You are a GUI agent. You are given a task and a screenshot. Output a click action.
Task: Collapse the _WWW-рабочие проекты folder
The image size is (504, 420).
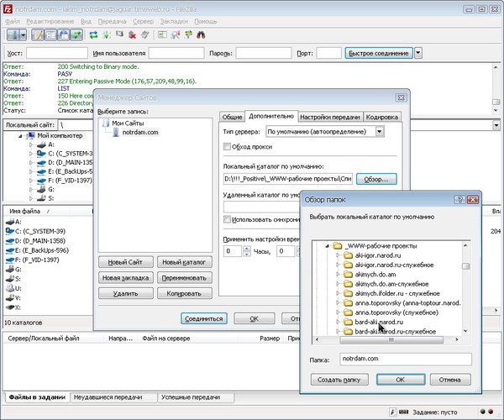click(328, 246)
